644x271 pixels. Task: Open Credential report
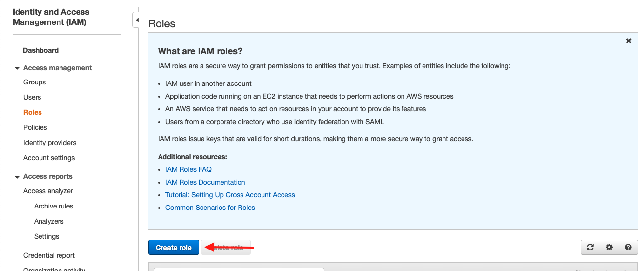click(49, 255)
